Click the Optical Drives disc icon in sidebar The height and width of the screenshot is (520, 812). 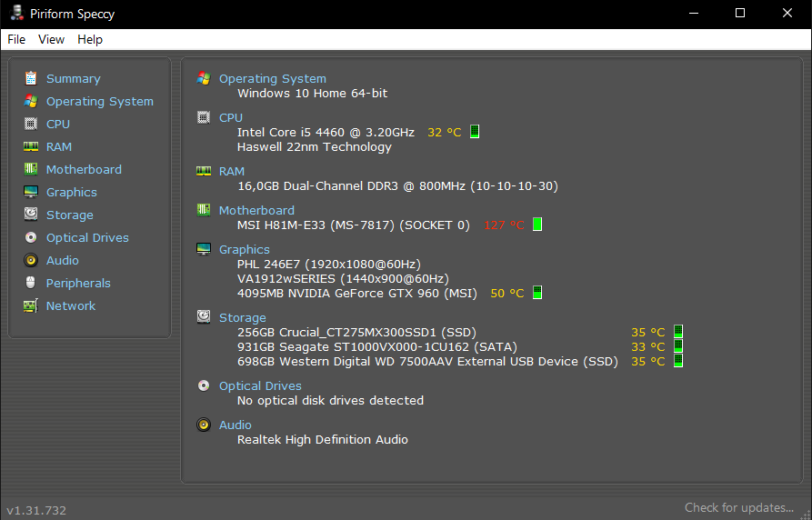[x=31, y=237]
